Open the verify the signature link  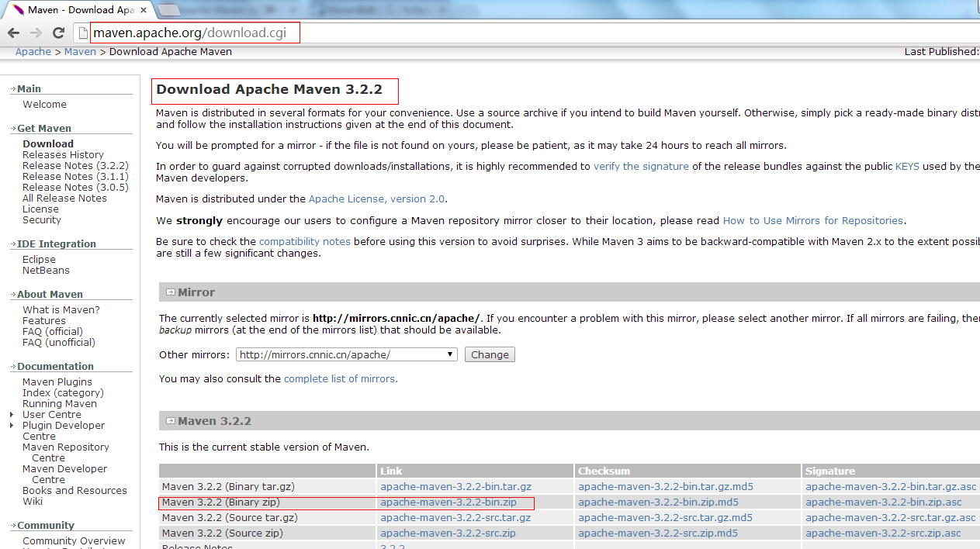click(641, 167)
